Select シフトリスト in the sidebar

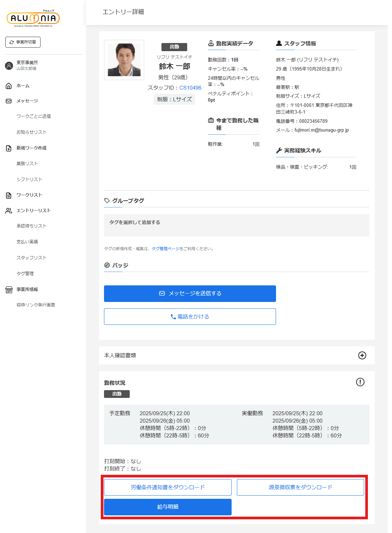(x=29, y=179)
